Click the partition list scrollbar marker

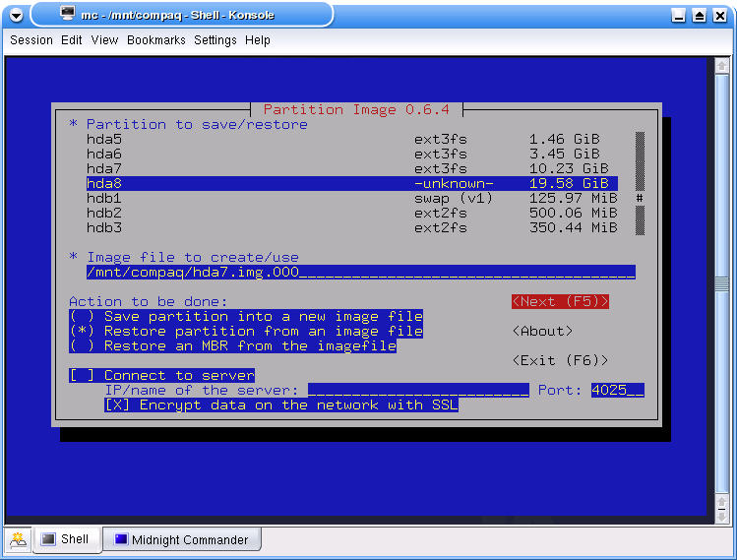coord(640,198)
